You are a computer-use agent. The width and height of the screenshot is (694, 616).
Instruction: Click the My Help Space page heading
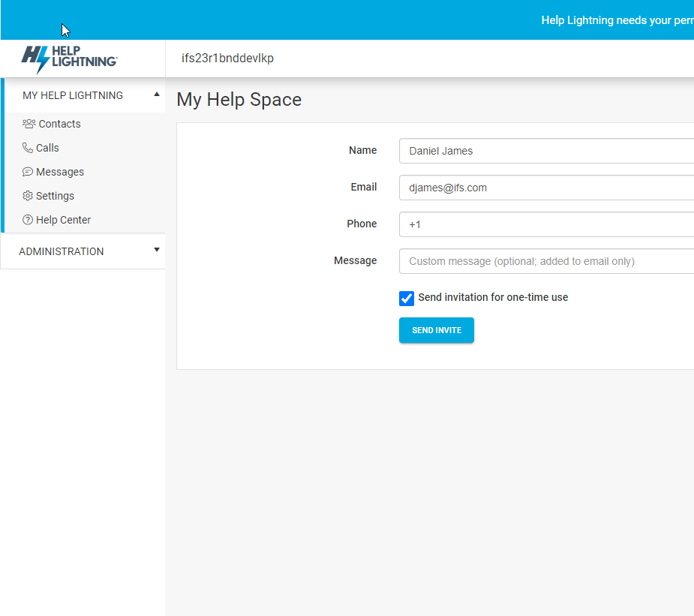tap(239, 100)
